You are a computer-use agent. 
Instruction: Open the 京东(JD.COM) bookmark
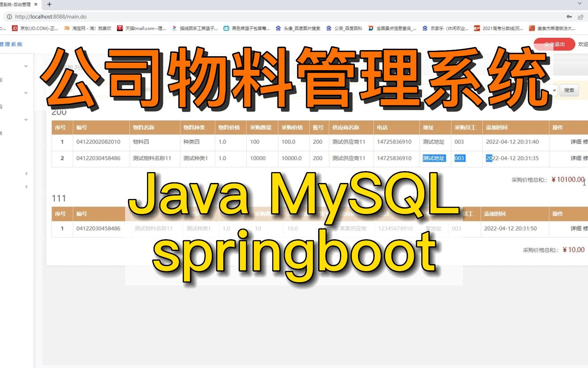[35, 28]
